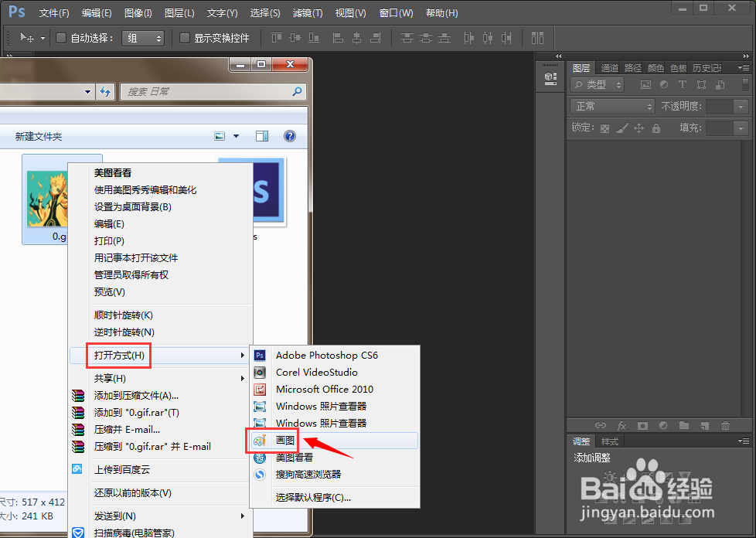Choose 添加到压缩文件(A)... entry

pyautogui.click(x=161, y=396)
